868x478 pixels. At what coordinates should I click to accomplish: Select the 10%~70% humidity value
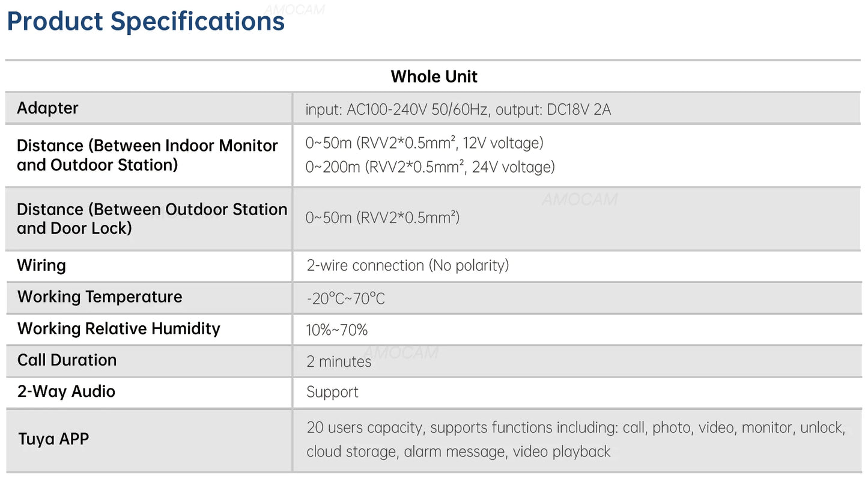[337, 330]
